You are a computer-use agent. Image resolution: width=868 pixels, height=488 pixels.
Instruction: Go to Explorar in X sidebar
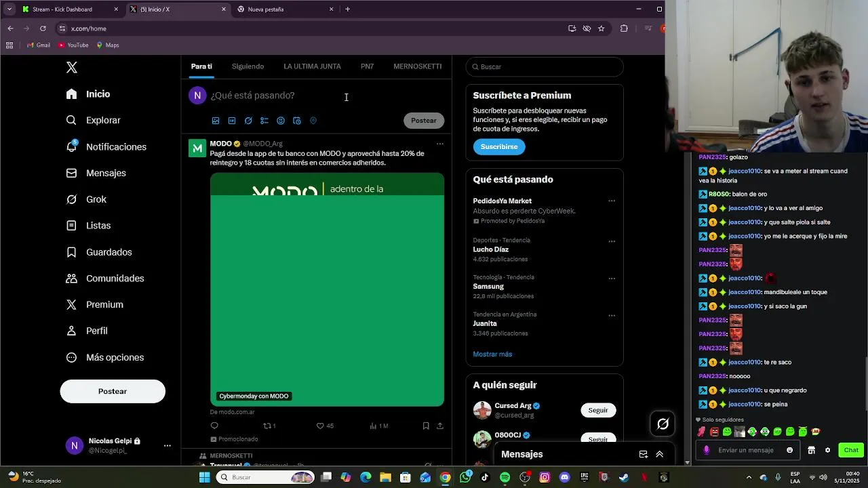click(94, 120)
